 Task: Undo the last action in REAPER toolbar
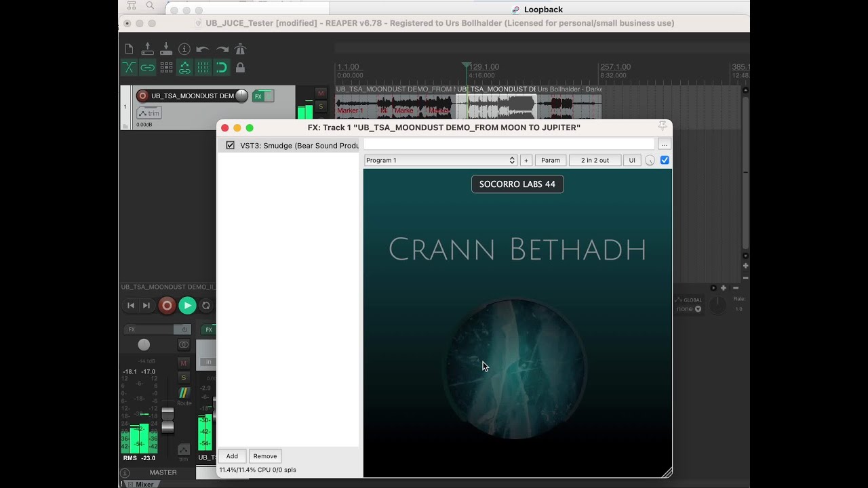coord(203,49)
